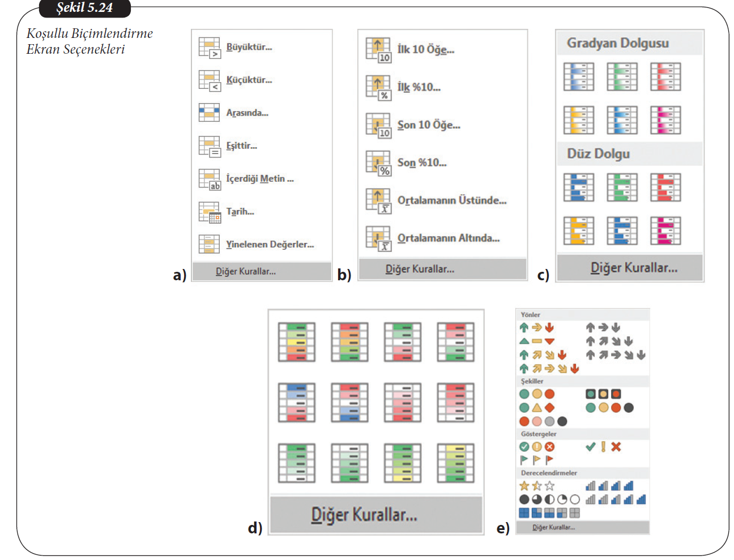Click Diğer Kurallar in panel a
The width and height of the screenshot is (734, 560).
246,272
